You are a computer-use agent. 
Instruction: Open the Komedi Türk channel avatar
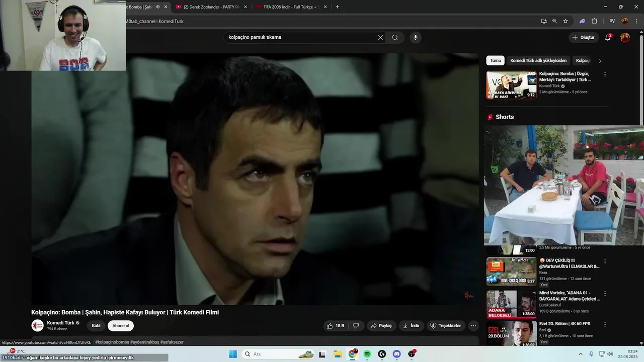click(38, 325)
